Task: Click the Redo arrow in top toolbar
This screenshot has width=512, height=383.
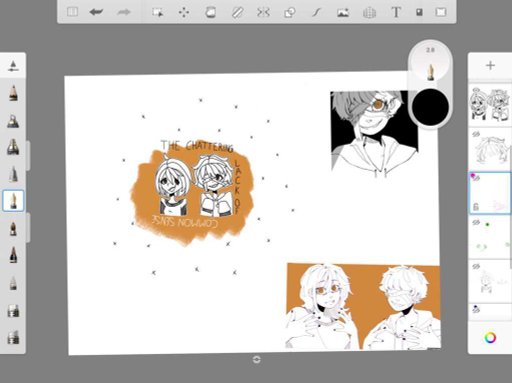Action: [123, 12]
